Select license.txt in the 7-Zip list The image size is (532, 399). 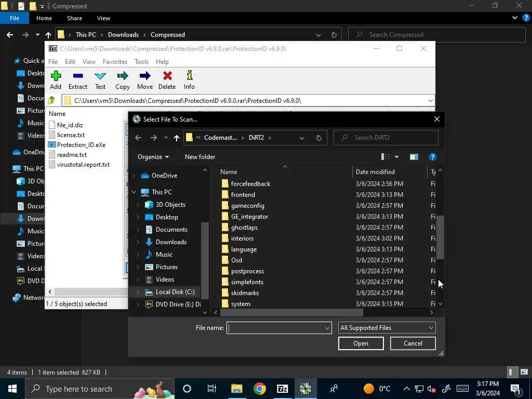point(71,135)
